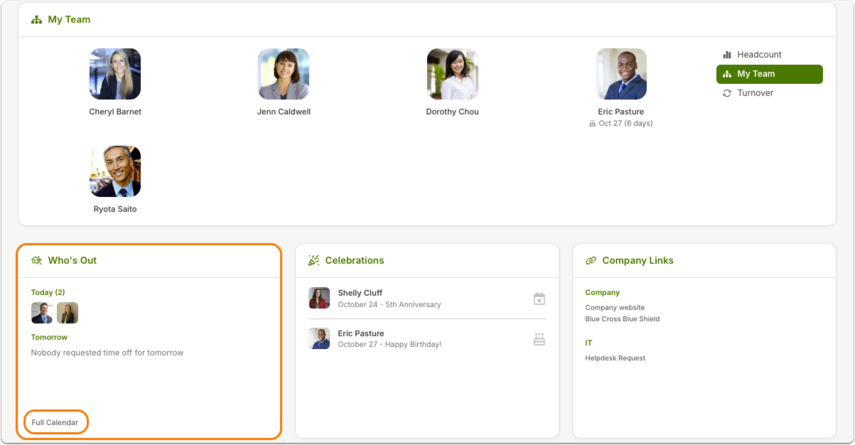Open Ryota Saito's profile photo
The width and height of the screenshot is (855, 445).
[x=115, y=171]
